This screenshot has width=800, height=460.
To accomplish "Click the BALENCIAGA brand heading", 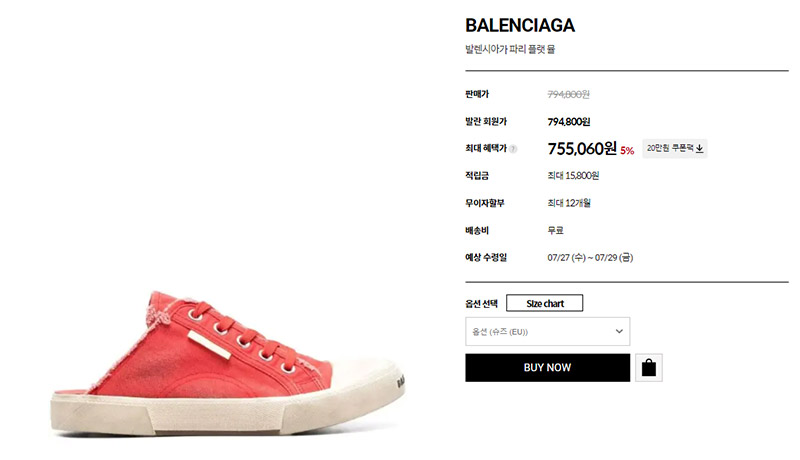I will (x=520, y=25).
